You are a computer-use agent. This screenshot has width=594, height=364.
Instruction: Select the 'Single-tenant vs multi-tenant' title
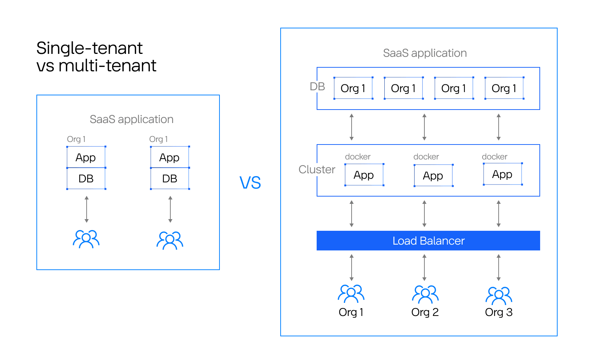pyautogui.click(x=96, y=57)
